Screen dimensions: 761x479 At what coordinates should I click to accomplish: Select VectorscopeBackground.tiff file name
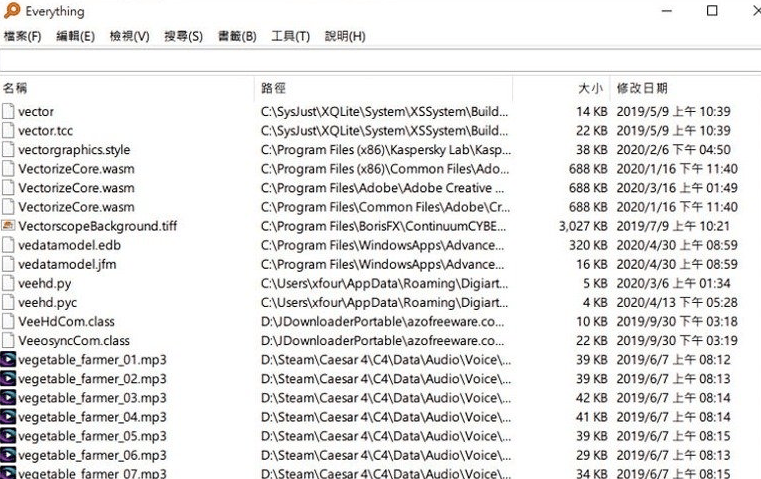[98, 226]
